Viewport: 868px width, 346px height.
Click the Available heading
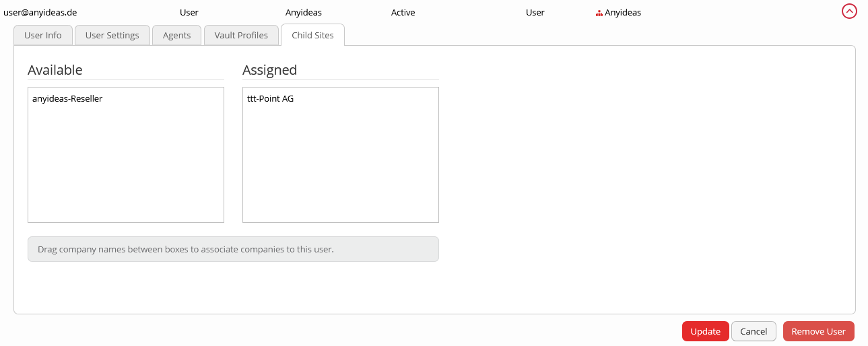tap(55, 70)
